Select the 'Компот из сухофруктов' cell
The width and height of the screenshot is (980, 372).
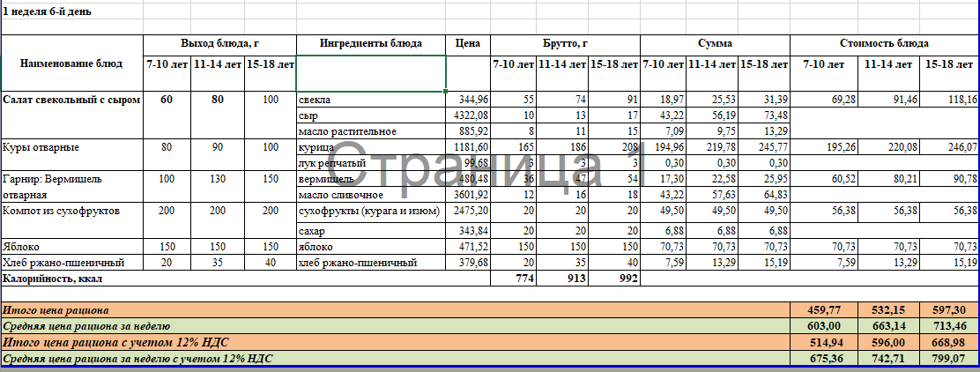pos(71,212)
